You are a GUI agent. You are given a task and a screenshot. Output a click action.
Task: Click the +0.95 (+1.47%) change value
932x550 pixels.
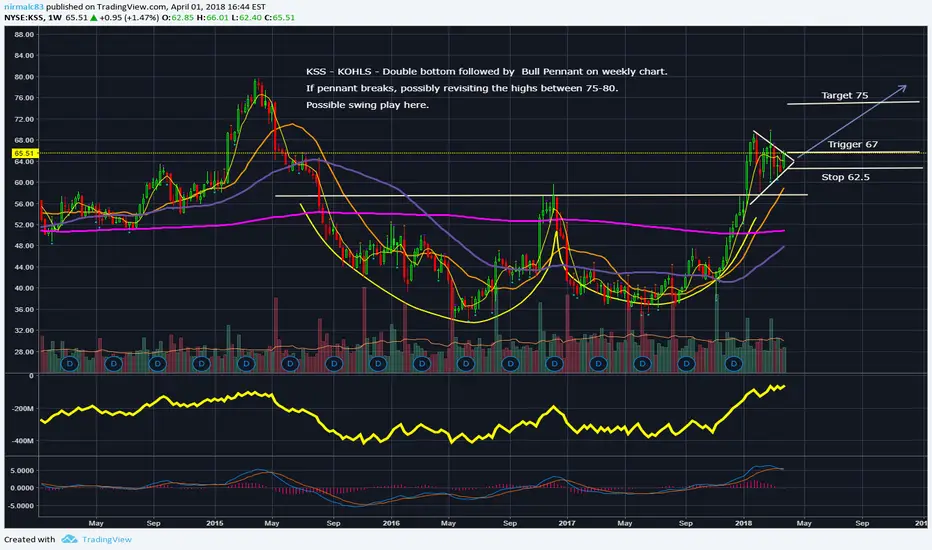129,18
